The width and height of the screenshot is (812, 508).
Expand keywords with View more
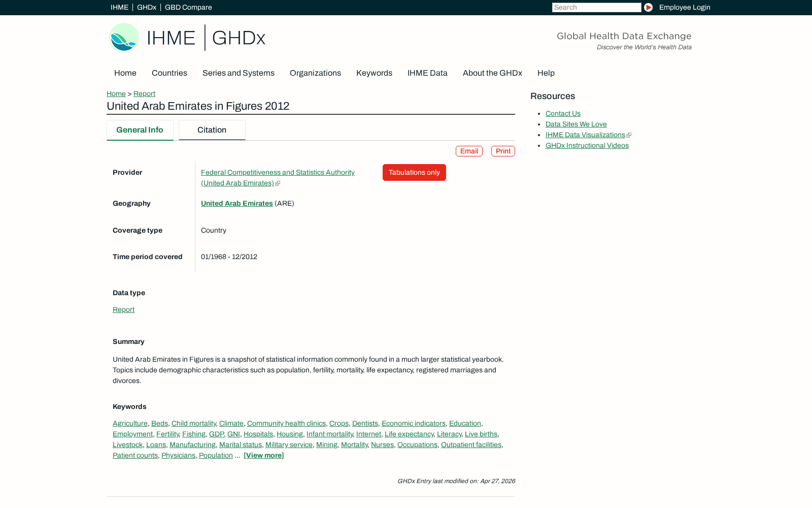[x=264, y=455]
